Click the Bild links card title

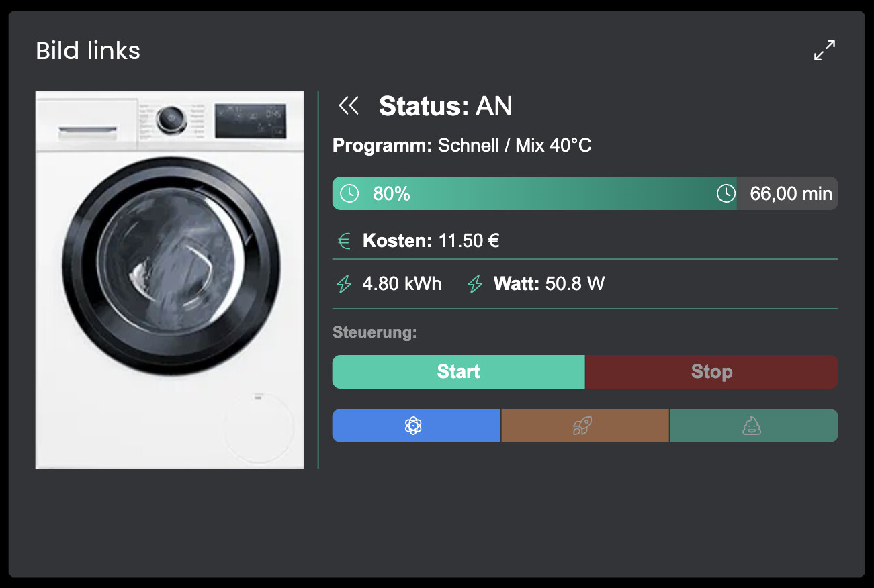[x=88, y=50]
